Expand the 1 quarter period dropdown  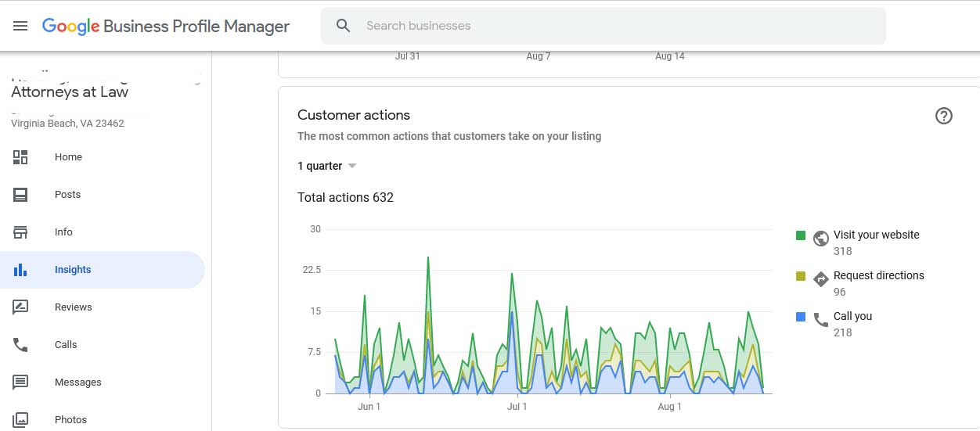pyautogui.click(x=327, y=166)
